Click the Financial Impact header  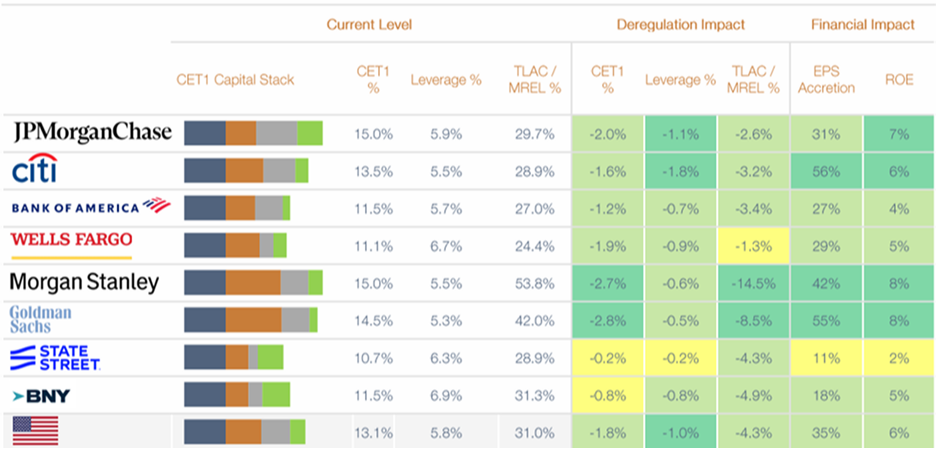point(863,24)
